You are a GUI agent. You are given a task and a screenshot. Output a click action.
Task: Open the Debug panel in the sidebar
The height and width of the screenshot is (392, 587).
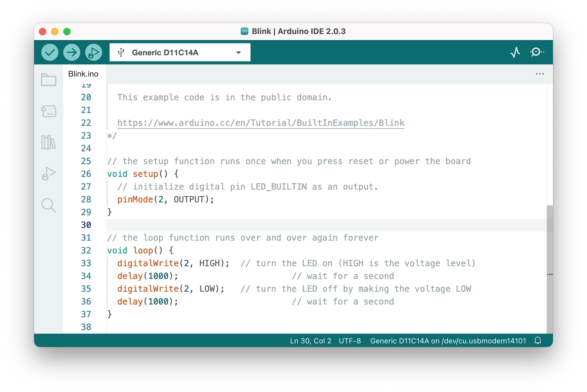49,174
